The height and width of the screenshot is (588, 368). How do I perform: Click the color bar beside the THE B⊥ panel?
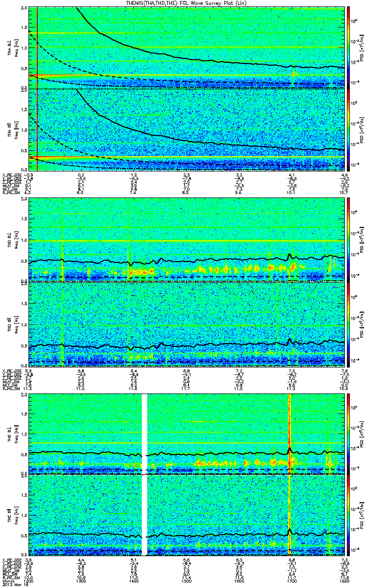point(349,433)
